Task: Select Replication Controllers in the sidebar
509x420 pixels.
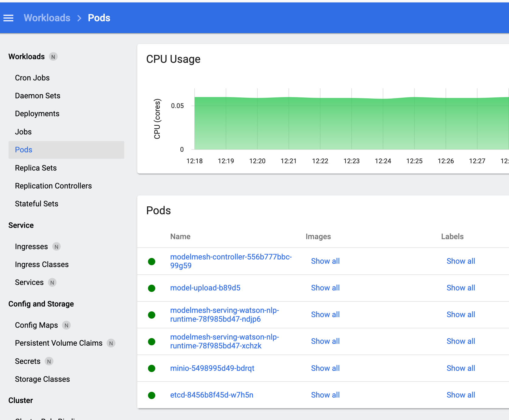Action: click(x=53, y=186)
